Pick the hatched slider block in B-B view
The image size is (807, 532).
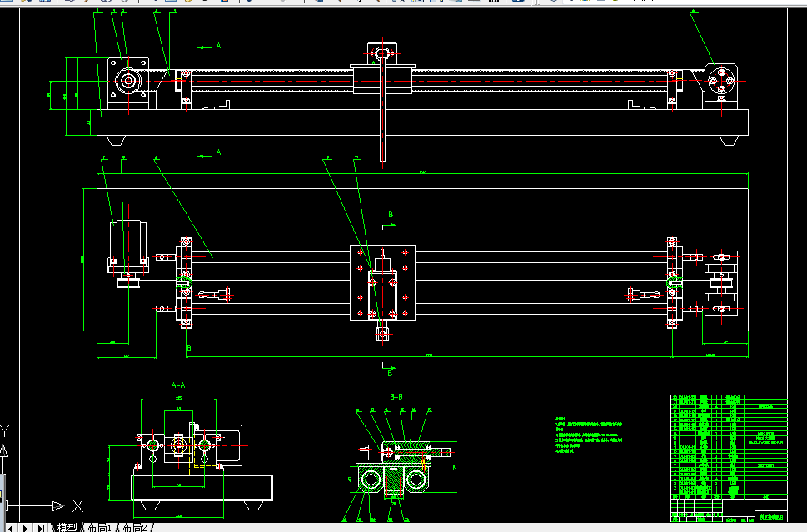(394, 479)
